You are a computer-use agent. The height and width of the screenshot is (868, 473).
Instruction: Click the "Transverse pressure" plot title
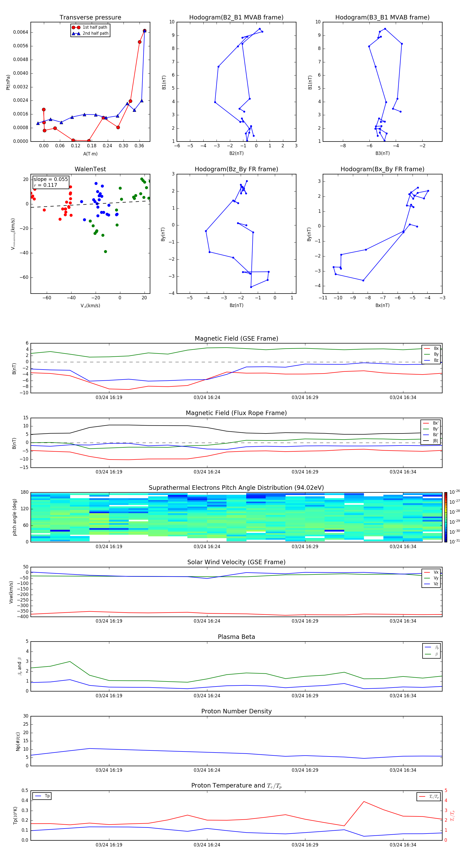90,18
